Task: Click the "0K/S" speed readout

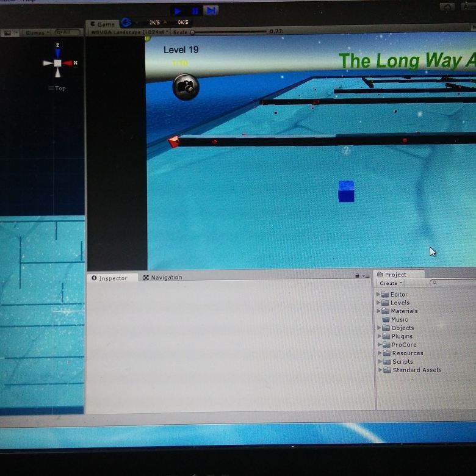Action: [183, 22]
